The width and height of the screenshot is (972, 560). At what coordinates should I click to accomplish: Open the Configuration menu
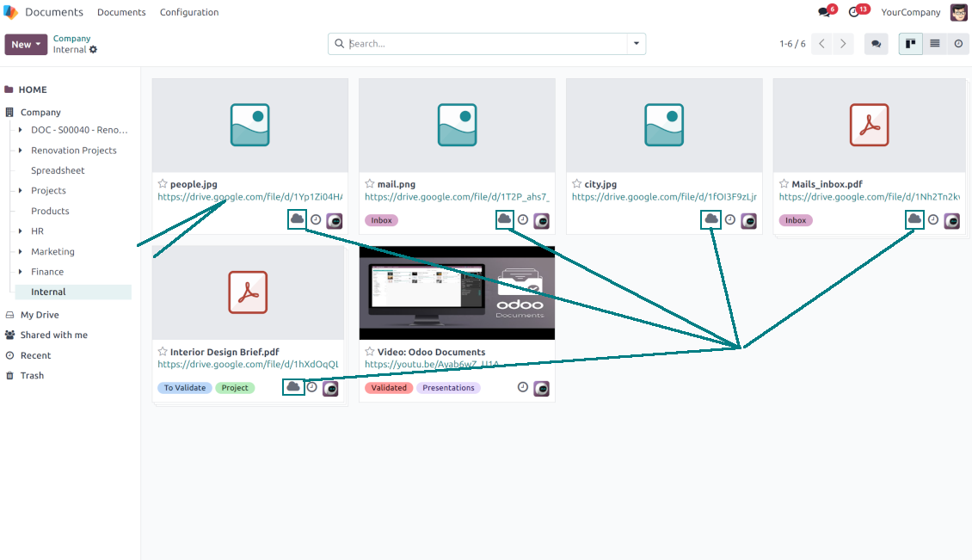(189, 12)
